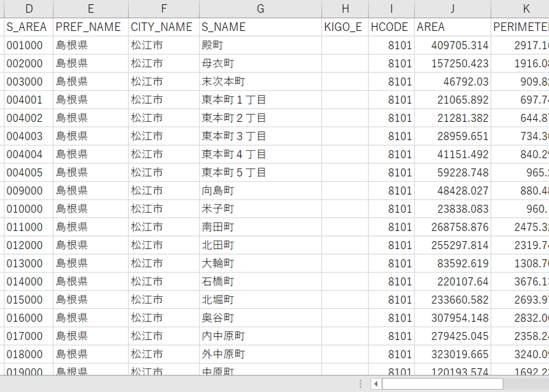Select S_AREA cell 015000

[29, 300]
